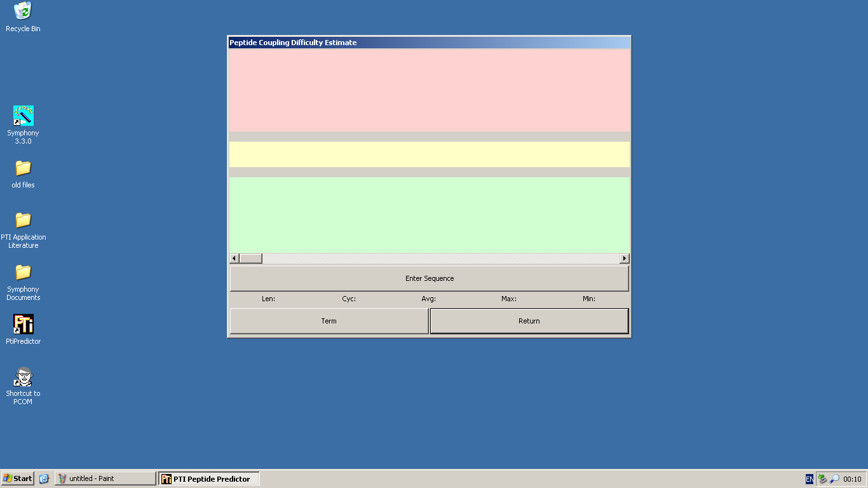
Task: Launch Internet Explorer from the quick launch bar
Action: pos(44,478)
